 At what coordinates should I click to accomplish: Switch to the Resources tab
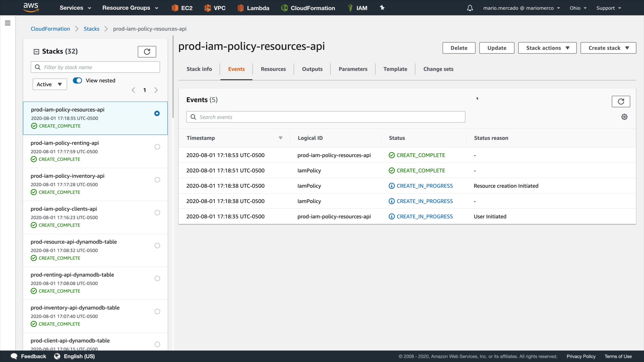pyautogui.click(x=273, y=69)
